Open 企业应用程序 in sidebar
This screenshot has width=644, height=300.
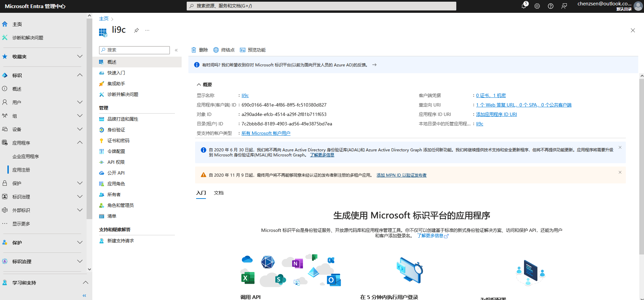(26, 156)
